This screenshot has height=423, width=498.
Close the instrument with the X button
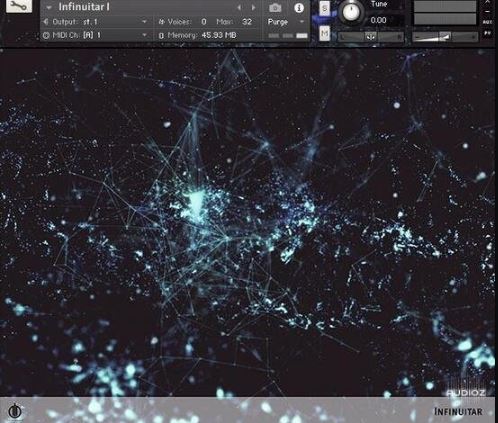click(488, 2)
